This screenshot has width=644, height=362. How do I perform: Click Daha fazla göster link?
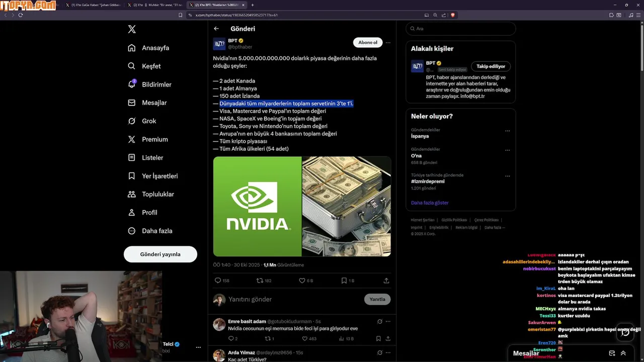[430, 203]
